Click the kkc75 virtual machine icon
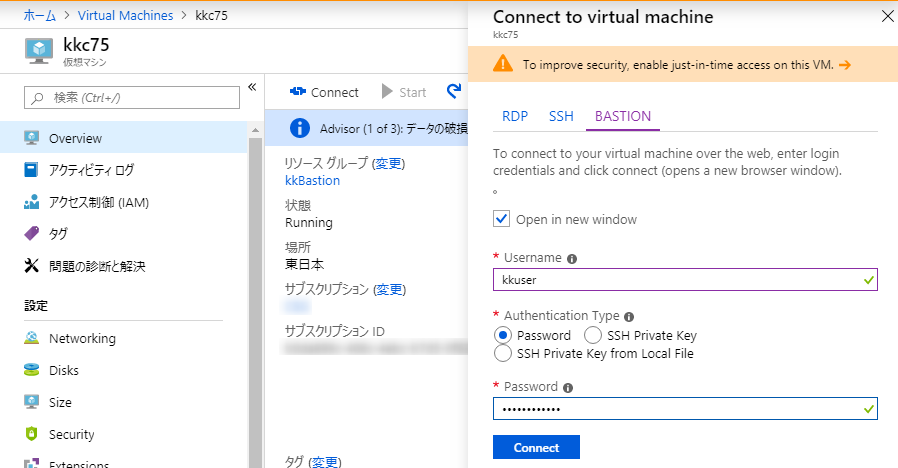This screenshot has width=898, height=468. coord(39,50)
